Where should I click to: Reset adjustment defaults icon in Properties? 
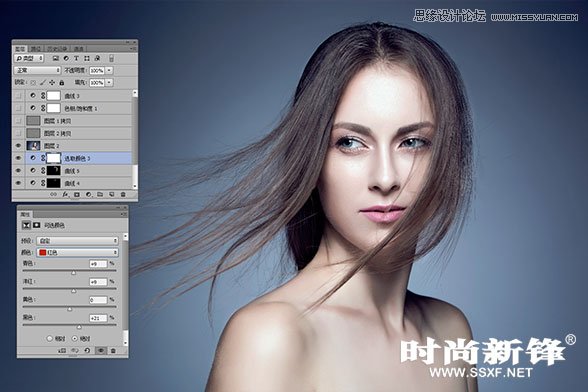(x=87, y=350)
